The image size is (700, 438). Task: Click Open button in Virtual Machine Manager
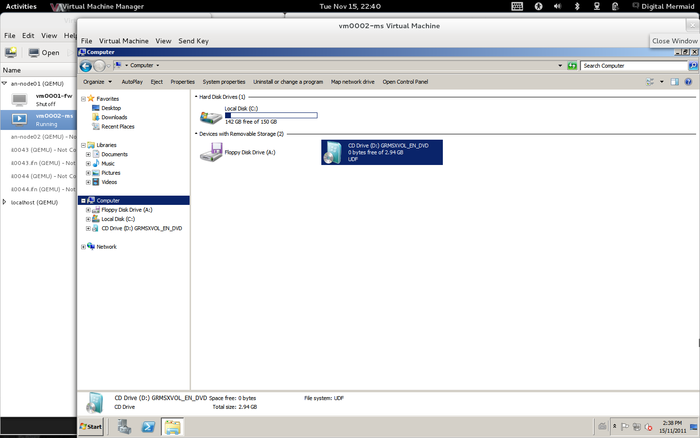(44, 53)
